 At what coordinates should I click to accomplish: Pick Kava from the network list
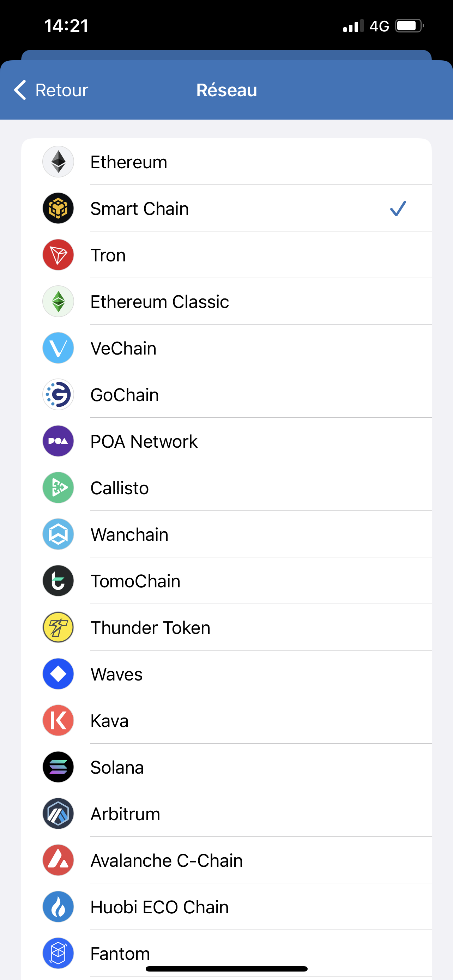click(x=109, y=721)
